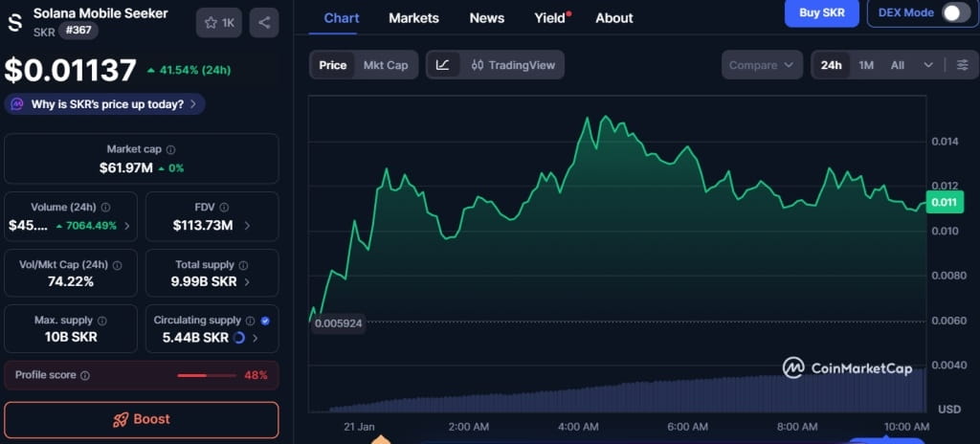
Task: Open the share icon button
Action: [264, 23]
